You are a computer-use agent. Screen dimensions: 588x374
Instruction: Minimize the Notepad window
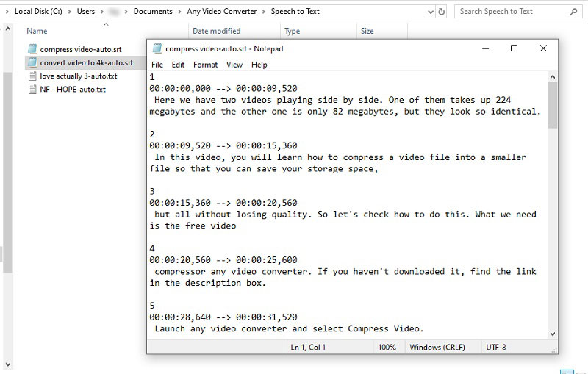pyautogui.click(x=485, y=48)
